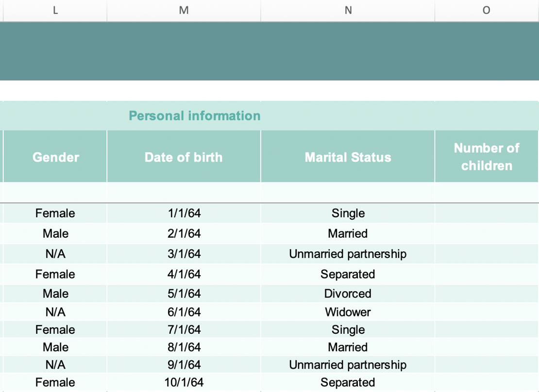Select column N header
The width and height of the screenshot is (539, 392).
(348, 10)
